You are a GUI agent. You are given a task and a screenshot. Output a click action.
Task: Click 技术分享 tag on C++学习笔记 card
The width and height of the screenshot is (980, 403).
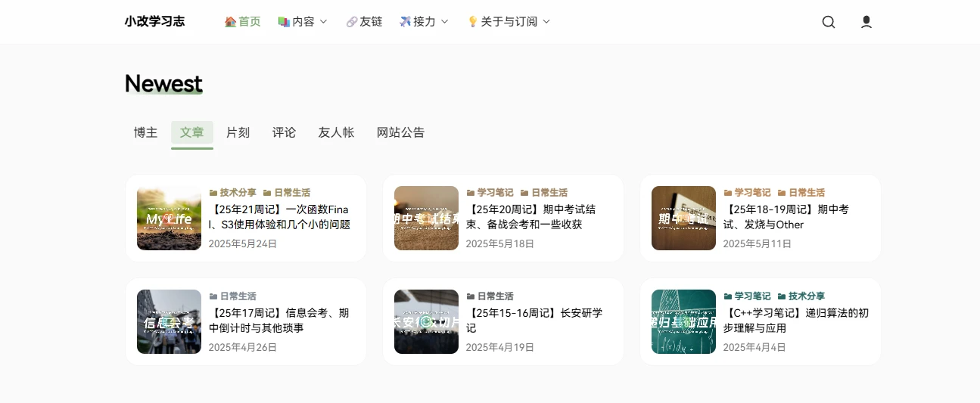coord(807,296)
